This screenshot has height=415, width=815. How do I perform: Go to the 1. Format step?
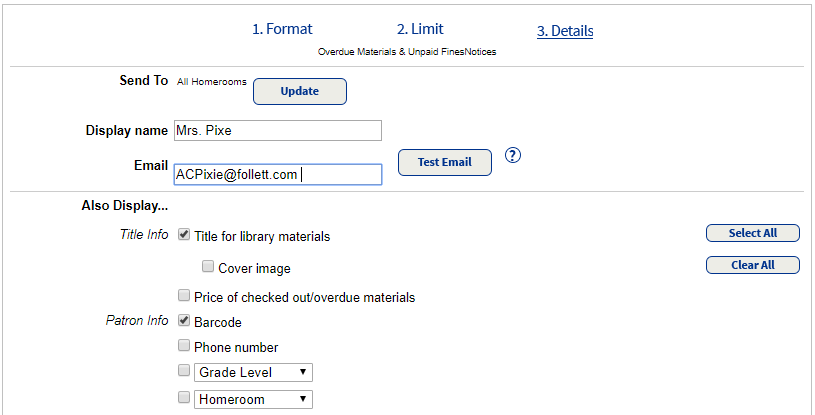tap(282, 30)
